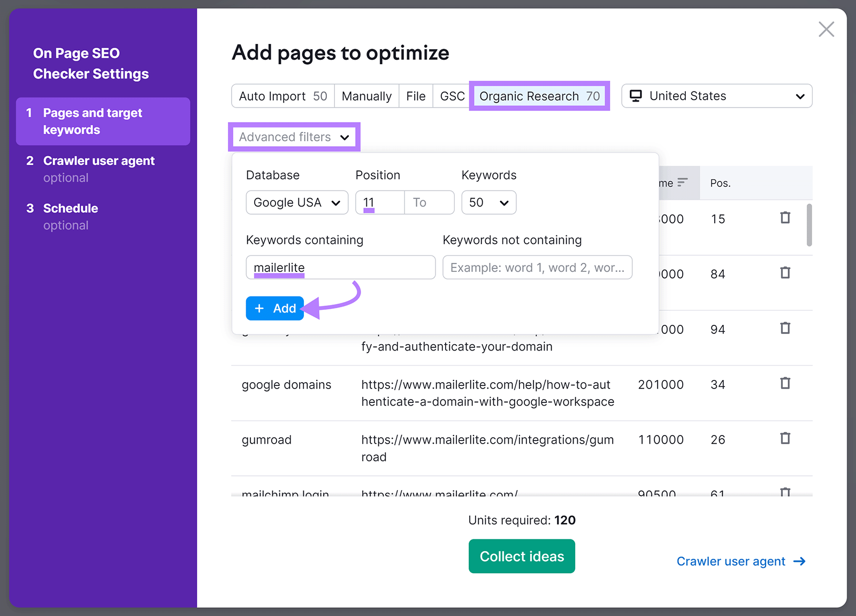Remove the page ranked at position 15
Screen dimensions: 856x616
[785, 217]
